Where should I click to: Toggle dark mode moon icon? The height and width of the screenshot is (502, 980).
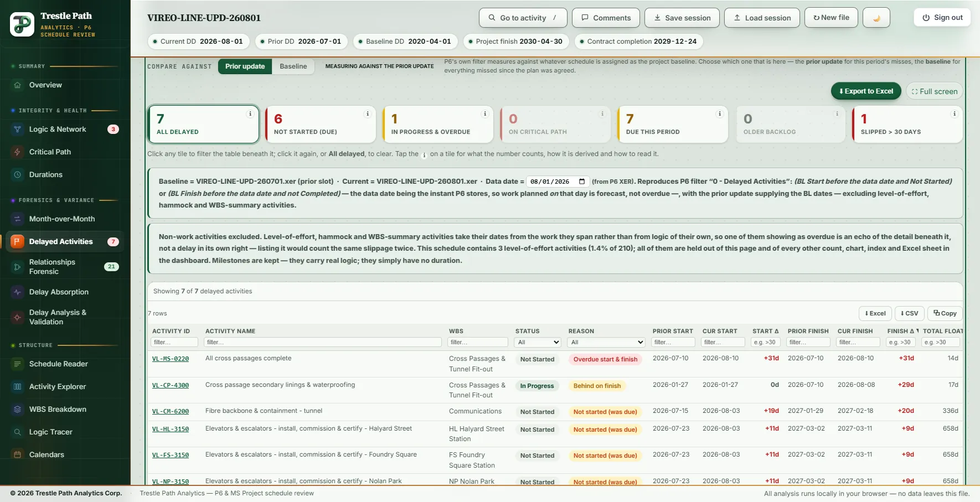coord(876,18)
